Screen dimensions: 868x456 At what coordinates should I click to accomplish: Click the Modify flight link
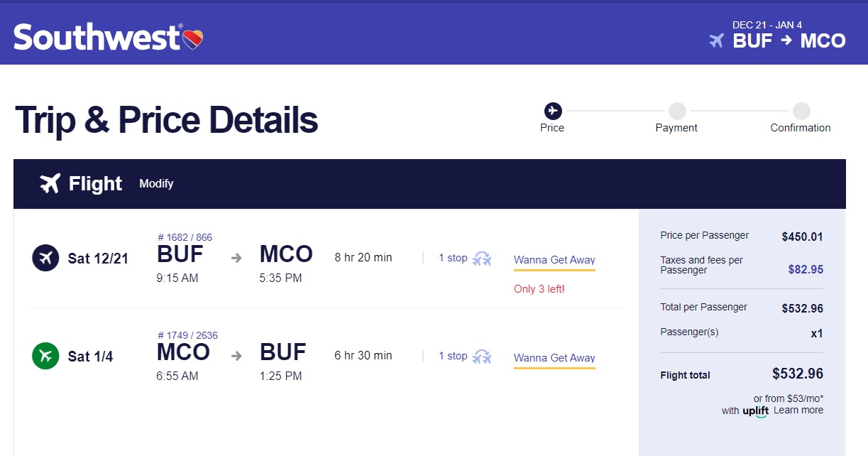click(x=156, y=184)
